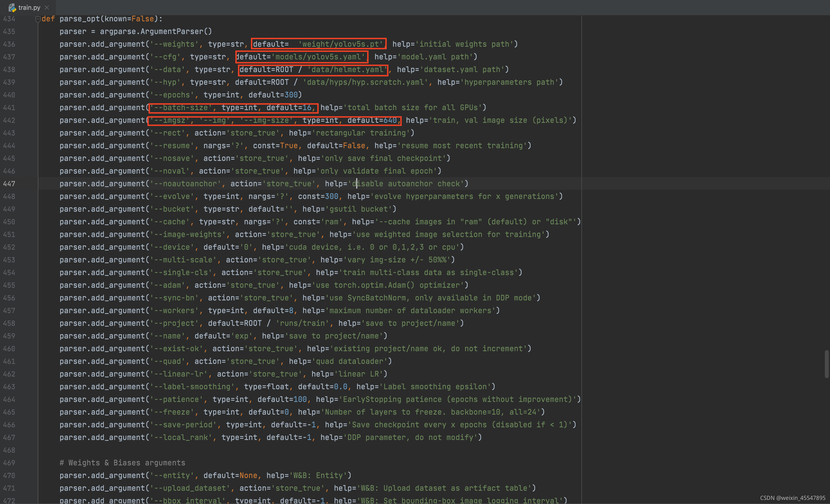Click line number 468 in the gutter
Screen dimensions: 830x504
click(9, 450)
